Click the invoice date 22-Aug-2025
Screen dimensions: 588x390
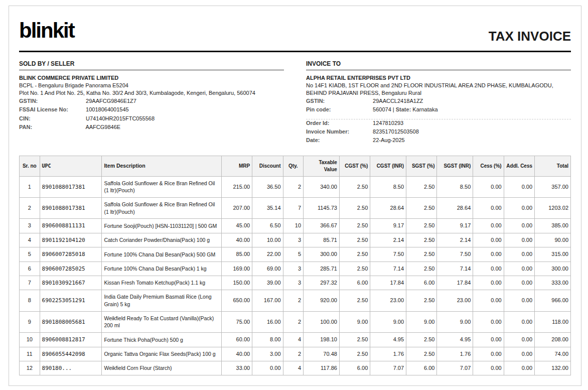(388, 140)
